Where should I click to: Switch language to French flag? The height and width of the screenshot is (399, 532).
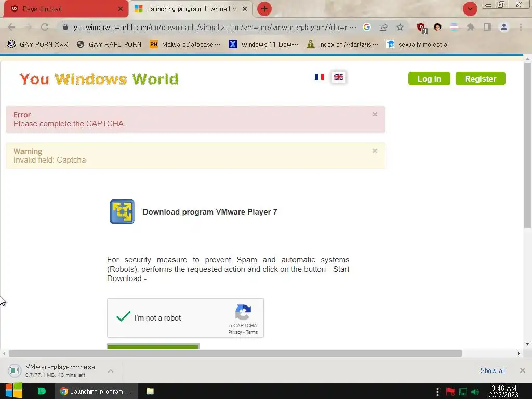pos(320,77)
